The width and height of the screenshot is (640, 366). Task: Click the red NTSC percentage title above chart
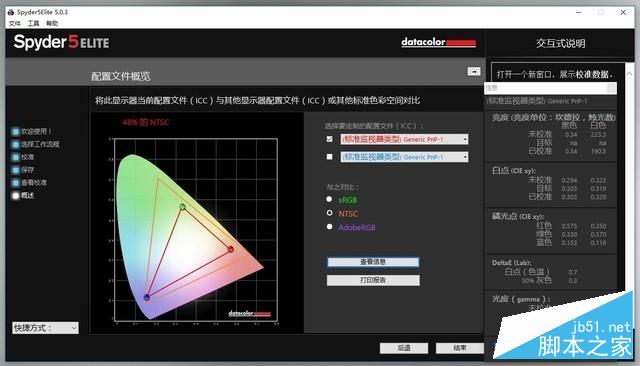pos(146,122)
